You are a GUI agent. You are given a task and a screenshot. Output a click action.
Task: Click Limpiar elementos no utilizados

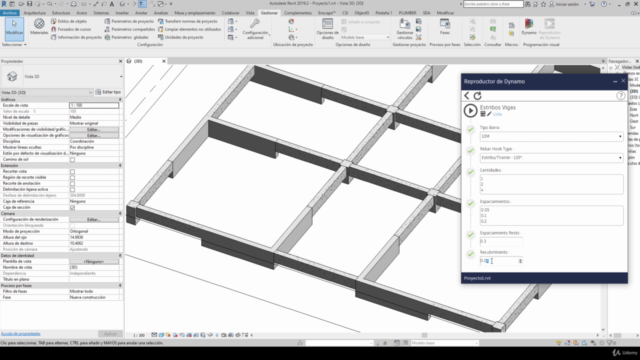tap(189, 29)
